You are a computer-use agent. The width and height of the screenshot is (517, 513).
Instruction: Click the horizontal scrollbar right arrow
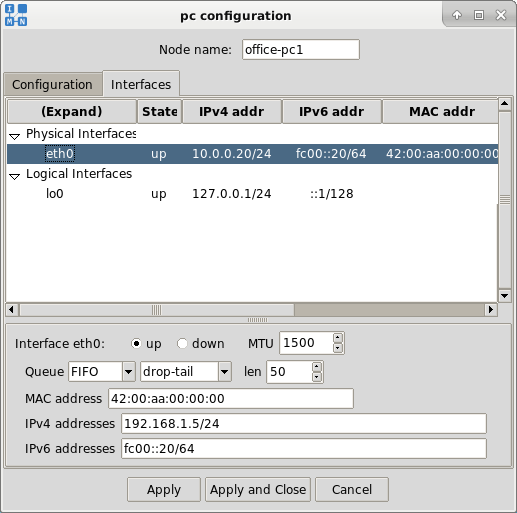(491, 310)
